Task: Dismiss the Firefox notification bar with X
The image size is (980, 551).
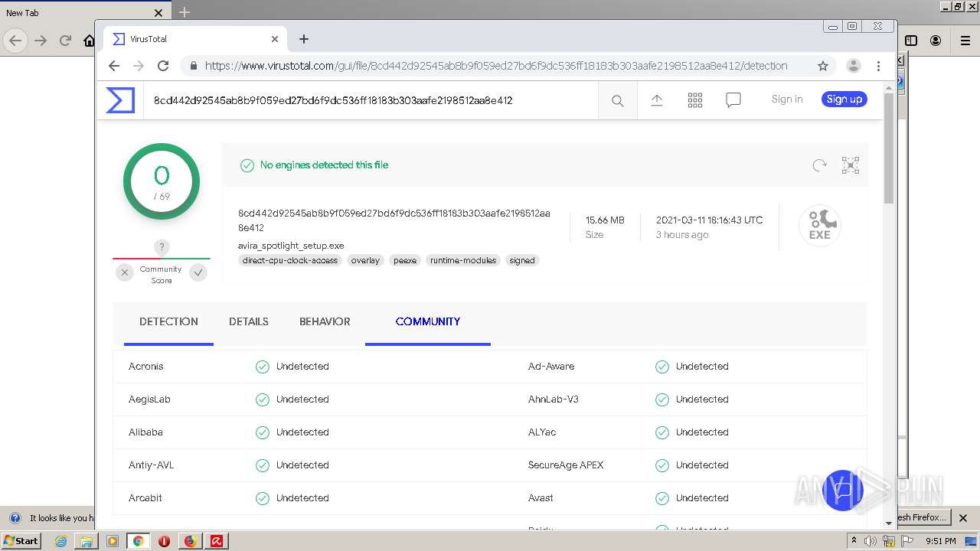Action: pos(964,518)
